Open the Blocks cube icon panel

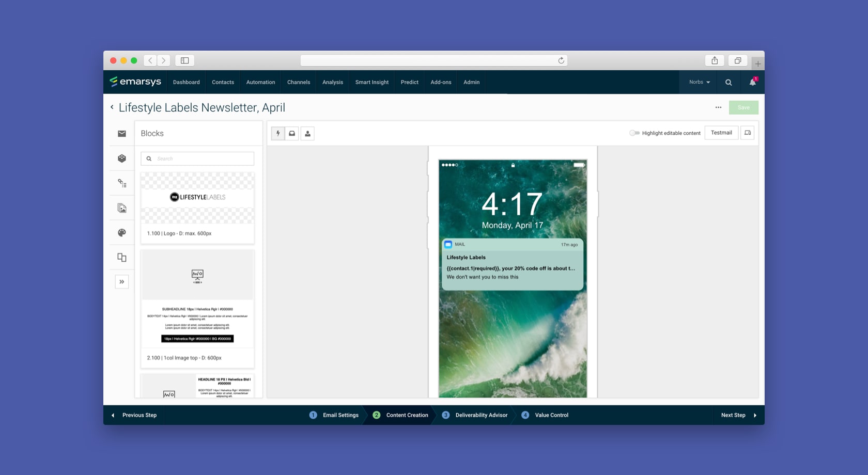click(122, 159)
